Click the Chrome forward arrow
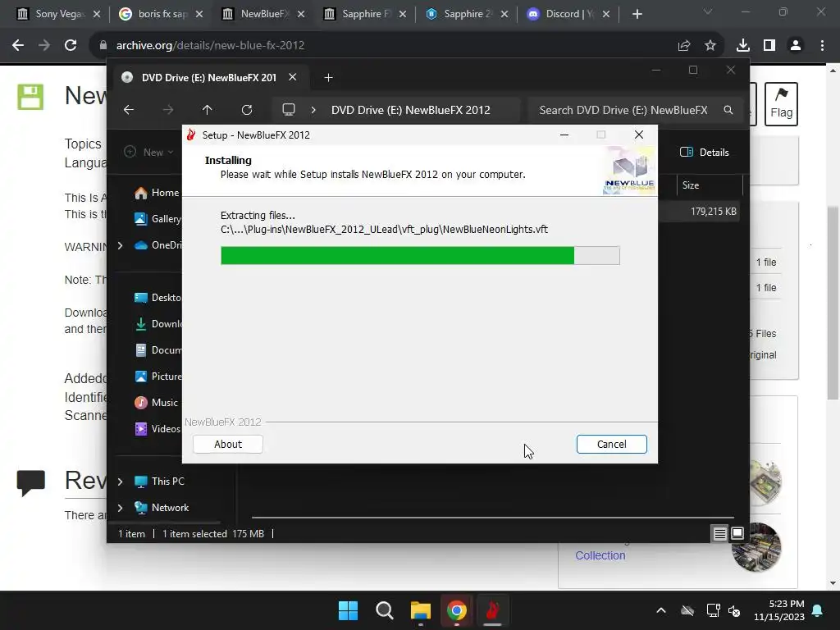This screenshot has height=630, width=840. (x=44, y=46)
